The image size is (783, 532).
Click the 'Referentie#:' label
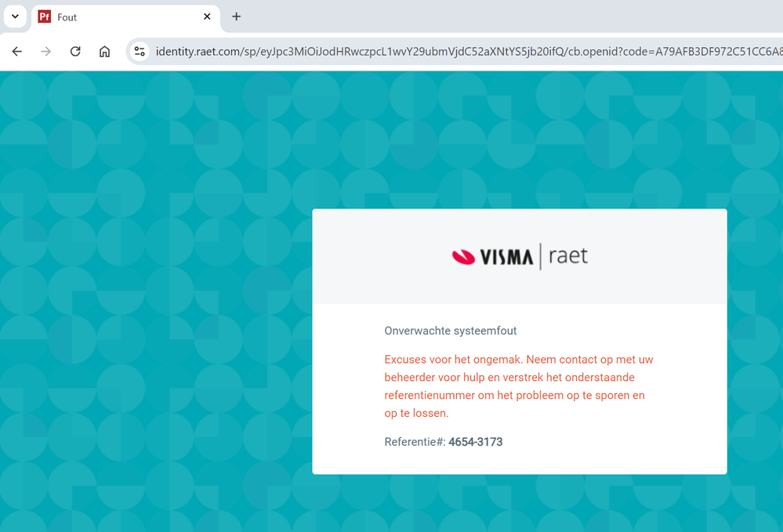click(415, 442)
